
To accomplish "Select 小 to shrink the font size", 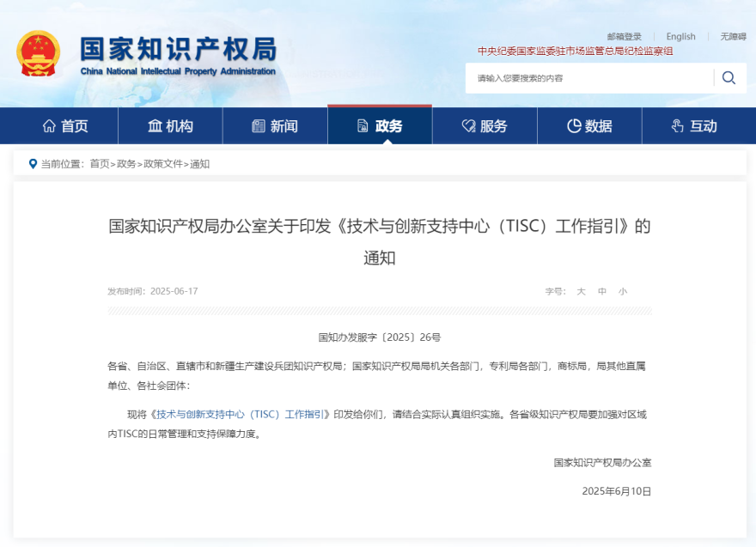I will pos(624,291).
